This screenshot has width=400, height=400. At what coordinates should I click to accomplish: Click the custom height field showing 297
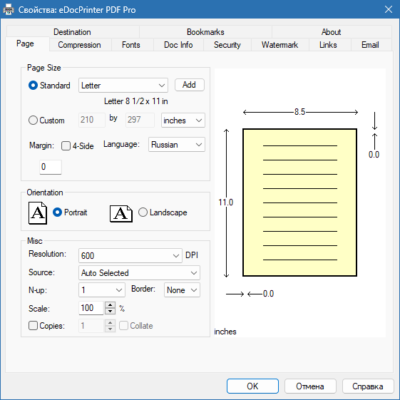click(x=140, y=120)
